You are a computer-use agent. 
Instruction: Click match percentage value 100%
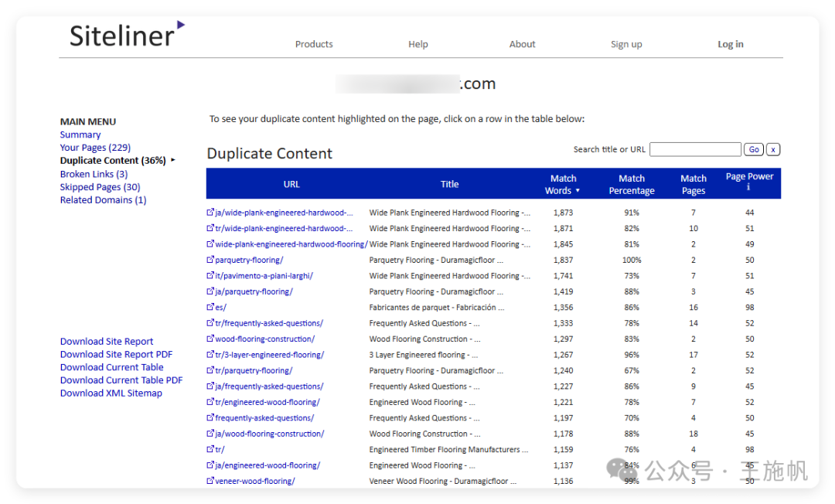click(632, 260)
